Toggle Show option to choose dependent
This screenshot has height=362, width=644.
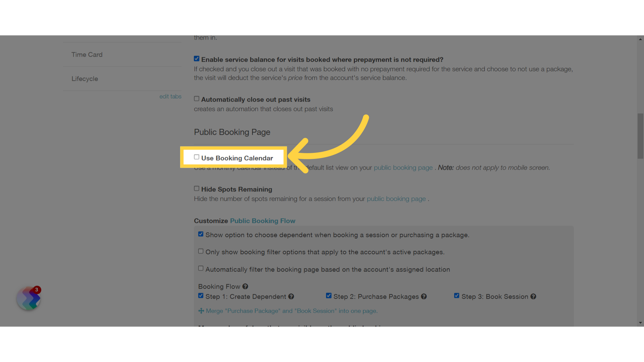point(201,234)
